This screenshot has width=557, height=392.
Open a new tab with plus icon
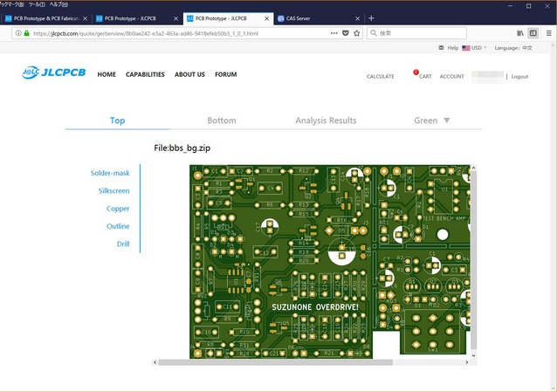(x=371, y=18)
